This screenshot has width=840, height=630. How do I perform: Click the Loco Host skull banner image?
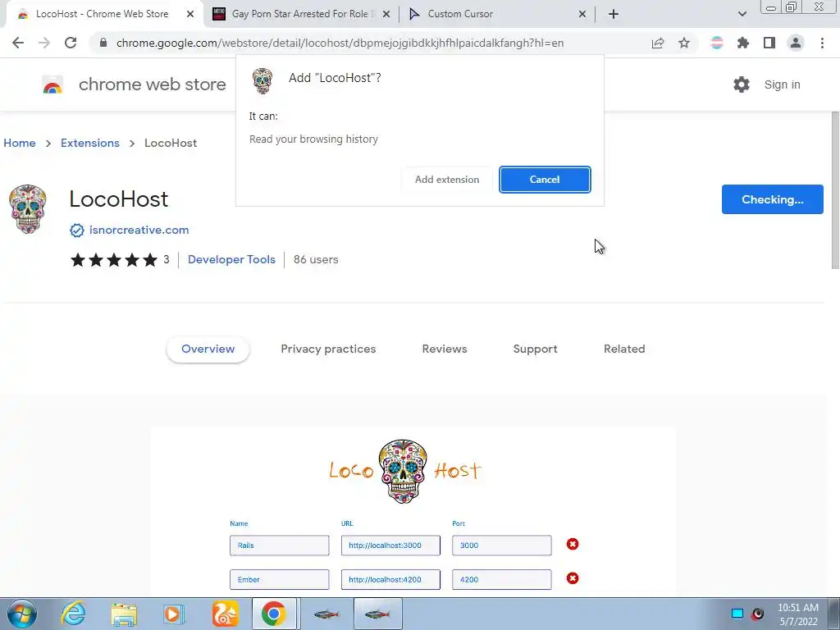[x=403, y=472]
